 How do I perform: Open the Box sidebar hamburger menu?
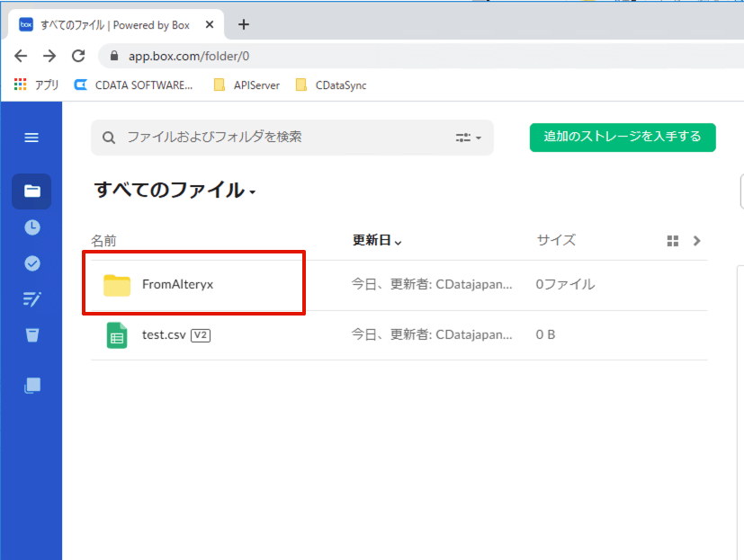click(x=31, y=138)
